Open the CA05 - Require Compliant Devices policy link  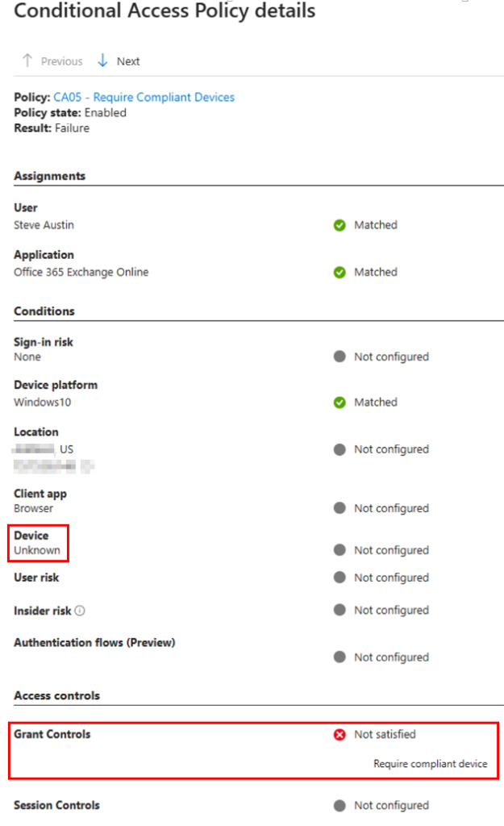[144, 98]
